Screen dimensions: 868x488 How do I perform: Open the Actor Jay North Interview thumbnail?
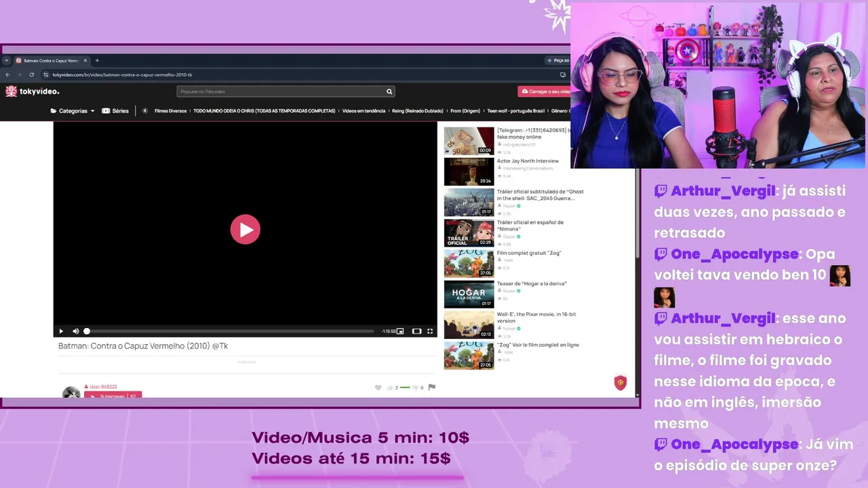(x=469, y=171)
